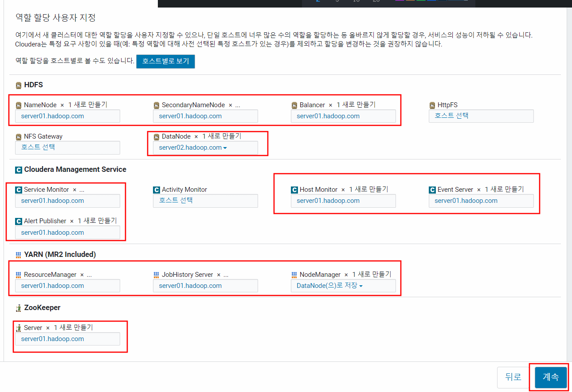The height and width of the screenshot is (392, 572).
Task: Click the DataNode role icon
Action: click(157, 137)
